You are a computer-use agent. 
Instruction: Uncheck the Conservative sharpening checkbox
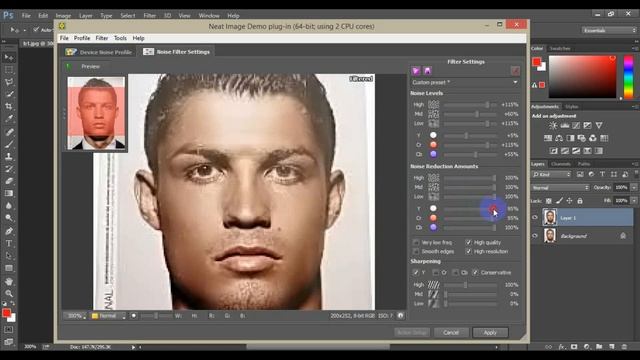(475, 272)
